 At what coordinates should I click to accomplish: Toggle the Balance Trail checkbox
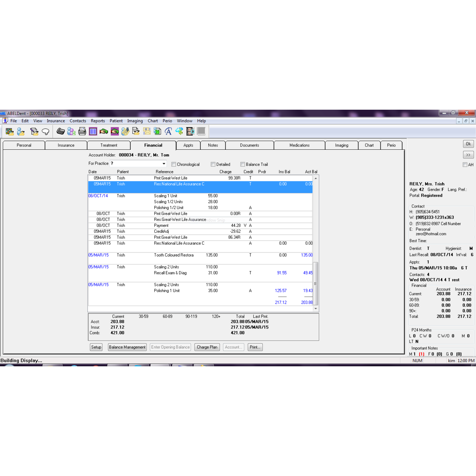(x=243, y=164)
